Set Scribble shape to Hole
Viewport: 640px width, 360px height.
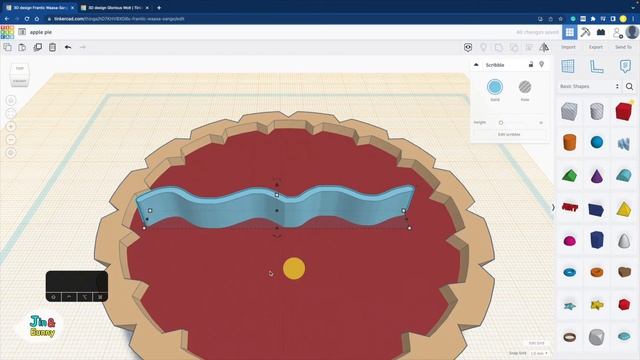point(525,87)
